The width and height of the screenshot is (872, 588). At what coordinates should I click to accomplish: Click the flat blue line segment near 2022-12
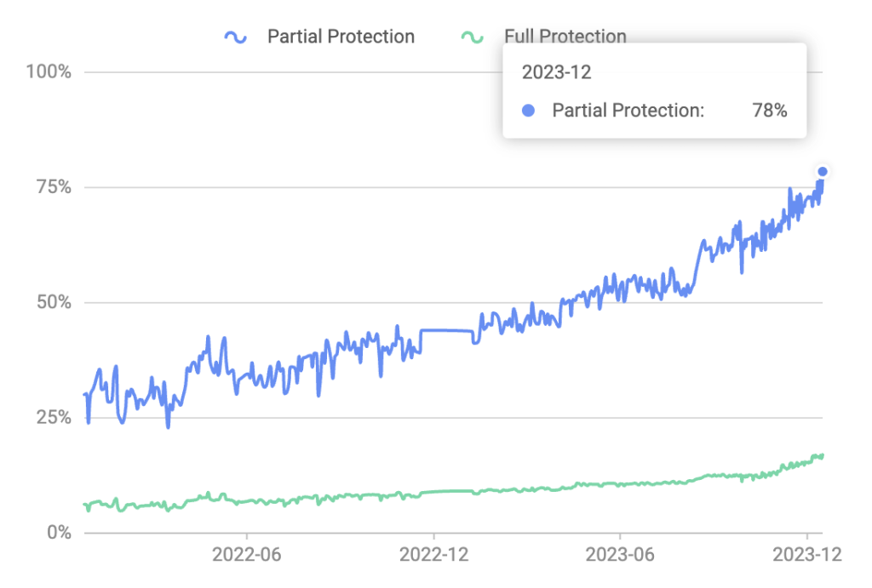(447, 330)
